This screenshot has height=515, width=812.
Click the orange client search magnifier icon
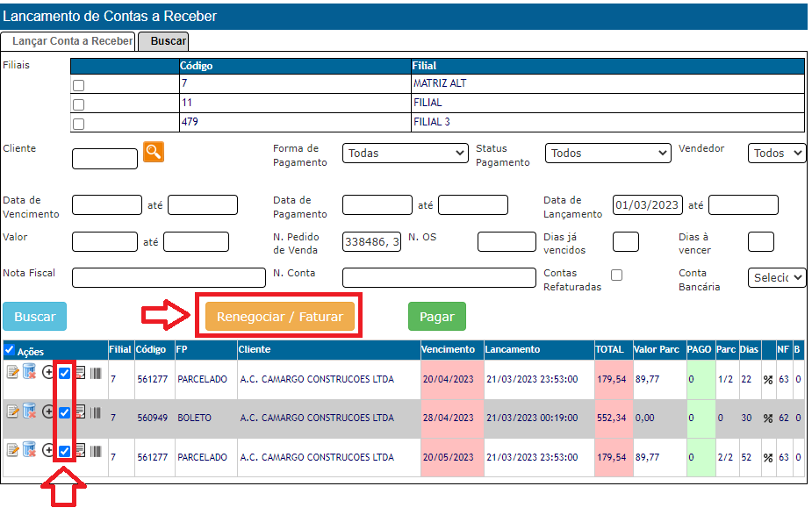[x=154, y=152]
